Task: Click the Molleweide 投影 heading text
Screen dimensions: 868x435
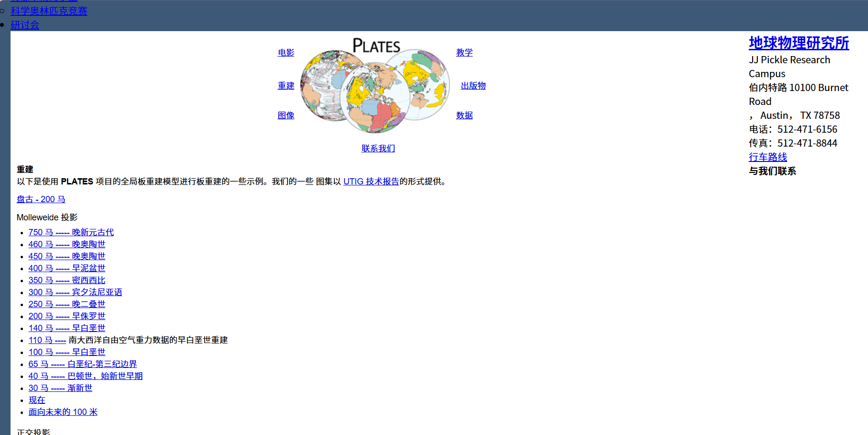Action: tap(47, 217)
